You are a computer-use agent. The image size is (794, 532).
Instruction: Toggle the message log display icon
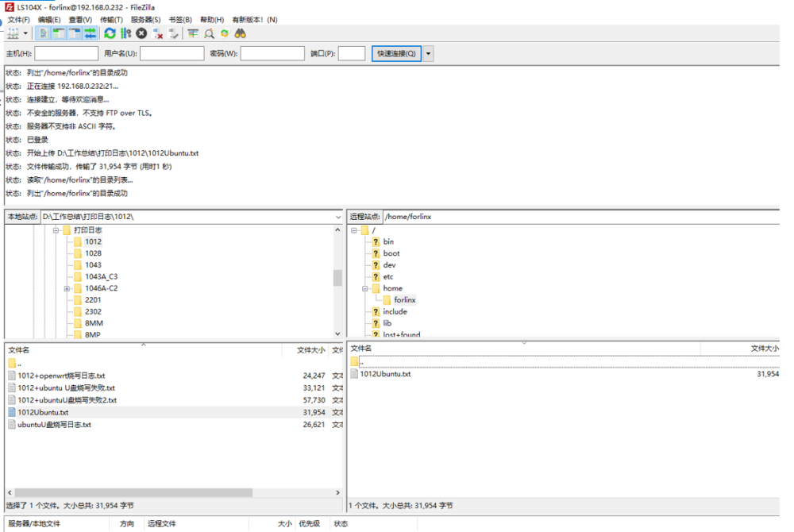click(x=43, y=33)
